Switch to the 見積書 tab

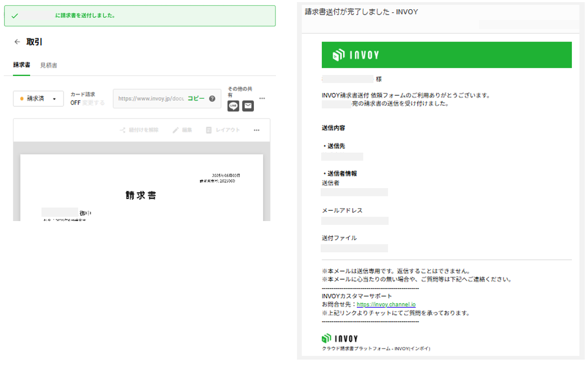[49, 65]
